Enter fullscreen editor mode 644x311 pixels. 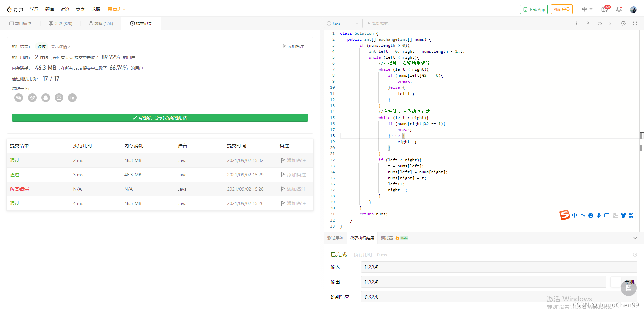coord(635,23)
